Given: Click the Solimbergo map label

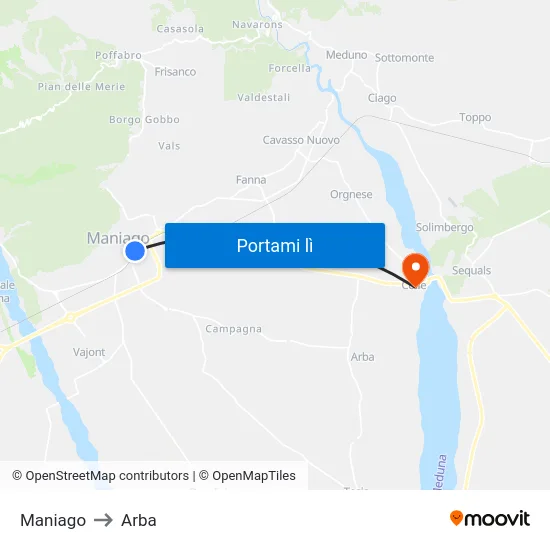Looking at the screenshot, I should click(x=444, y=228).
